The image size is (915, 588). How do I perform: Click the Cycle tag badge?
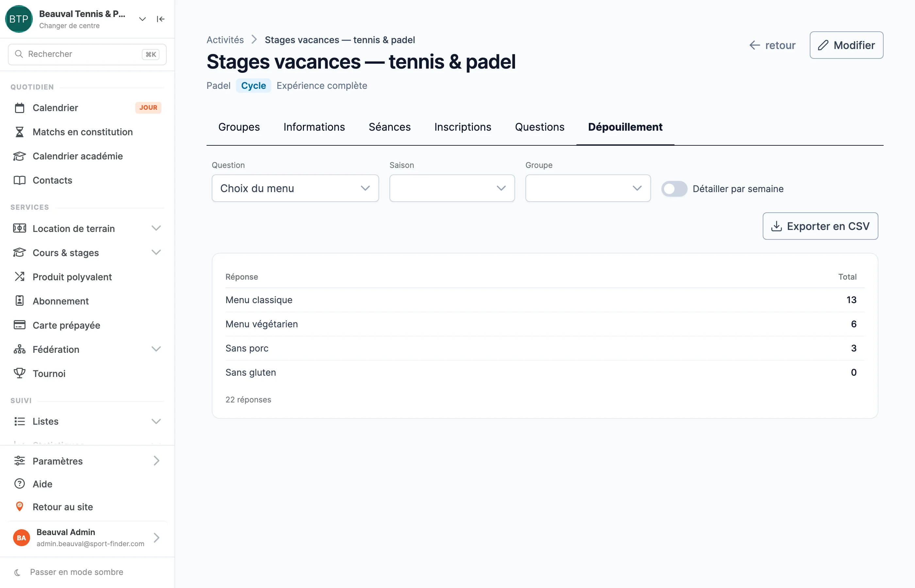[x=253, y=86]
